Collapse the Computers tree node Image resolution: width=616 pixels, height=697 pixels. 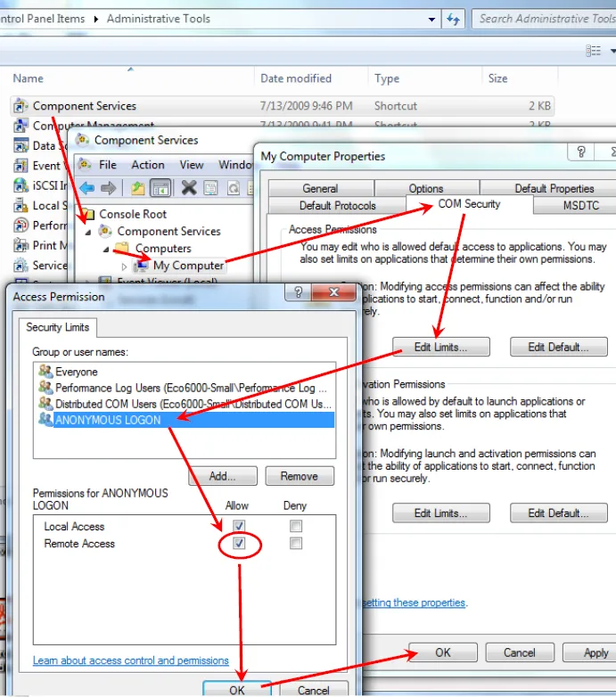point(106,250)
